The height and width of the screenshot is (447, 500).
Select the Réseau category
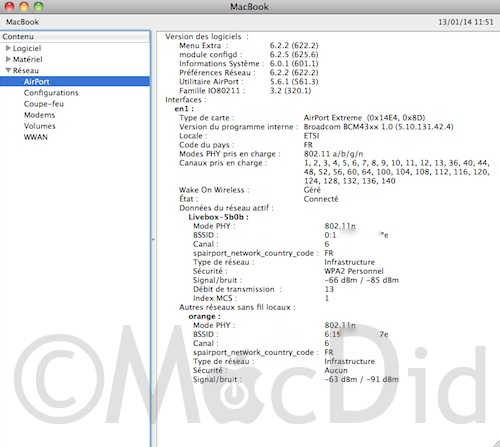pos(26,70)
